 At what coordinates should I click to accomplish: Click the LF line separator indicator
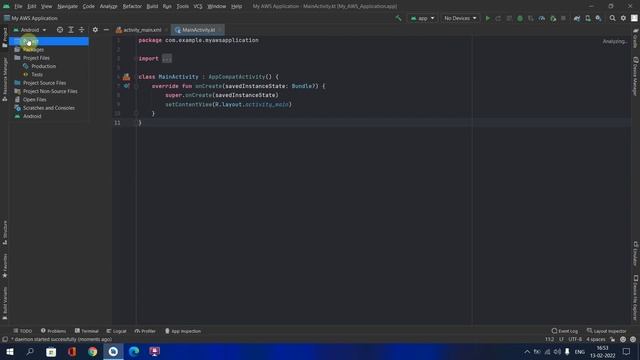point(561,339)
